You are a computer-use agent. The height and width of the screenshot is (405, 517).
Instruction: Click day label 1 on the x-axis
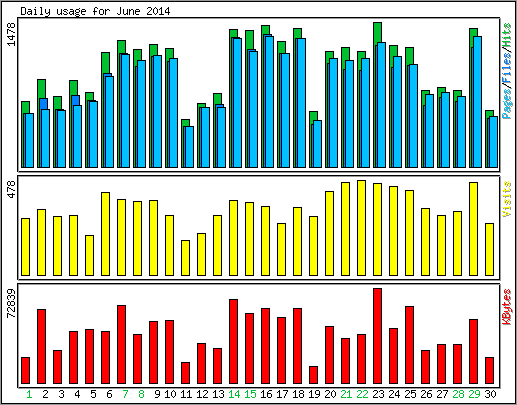(29, 395)
